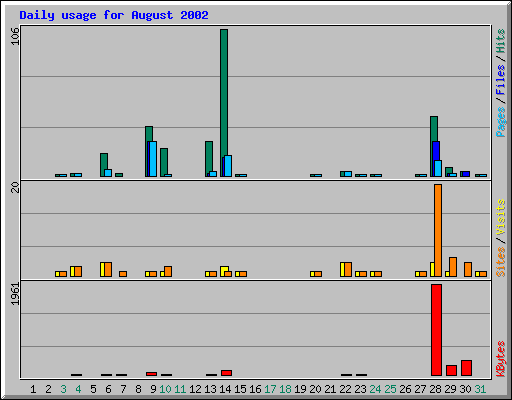The height and width of the screenshot is (400, 512).
Task: Click the green Hits bar for day 6
Action: 104,165
